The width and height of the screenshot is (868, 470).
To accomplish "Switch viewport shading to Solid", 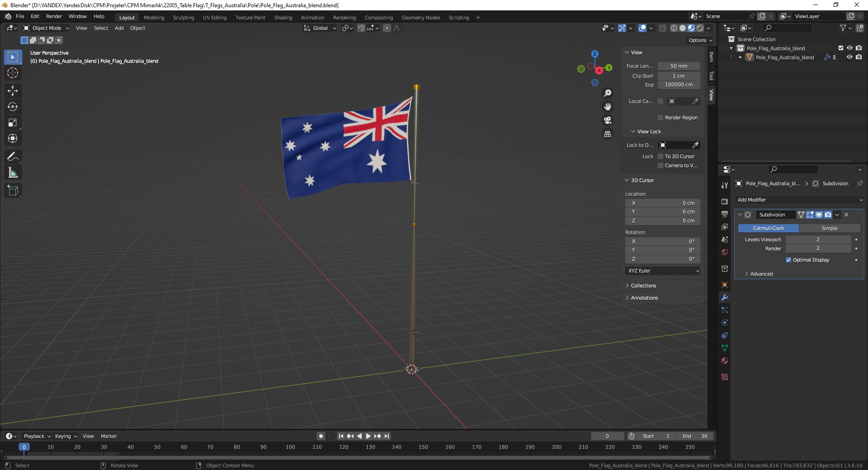I will tap(683, 28).
